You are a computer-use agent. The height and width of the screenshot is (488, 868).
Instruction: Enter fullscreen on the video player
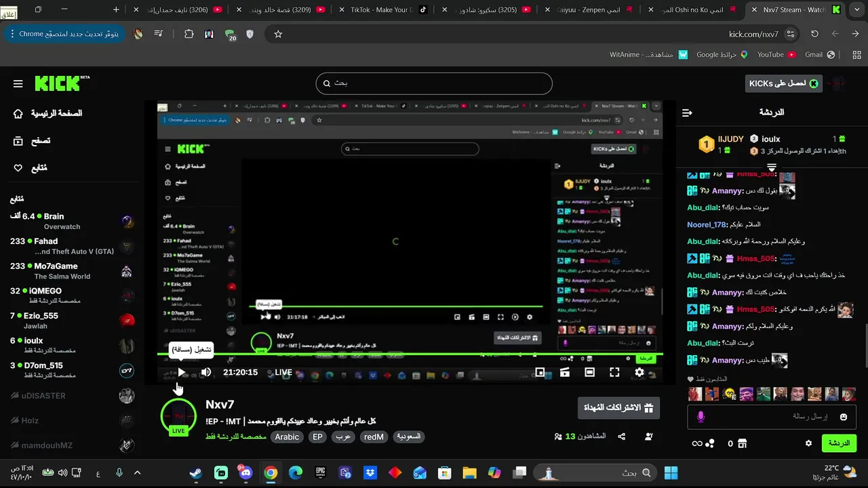tap(614, 372)
